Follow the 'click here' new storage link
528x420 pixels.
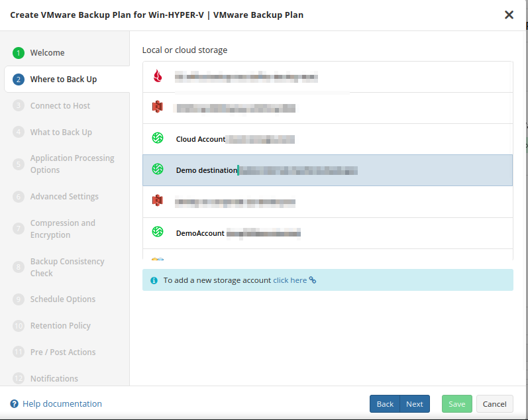tap(290, 280)
